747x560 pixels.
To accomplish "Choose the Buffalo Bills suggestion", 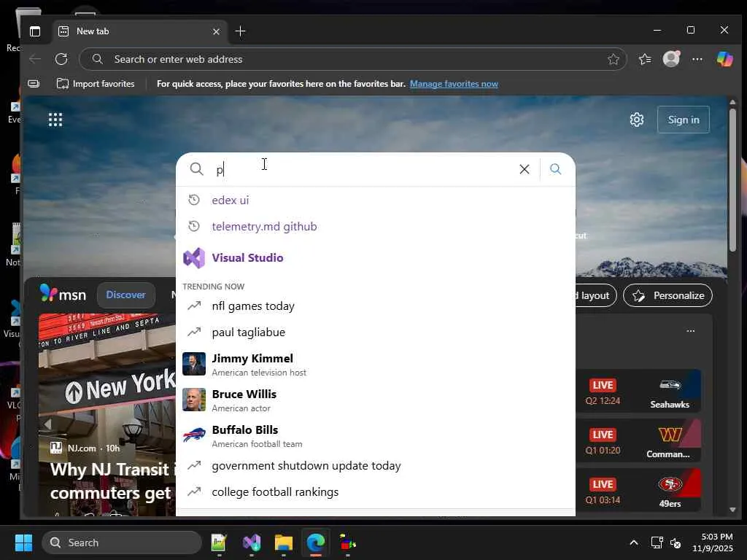I will [x=376, y=436].
